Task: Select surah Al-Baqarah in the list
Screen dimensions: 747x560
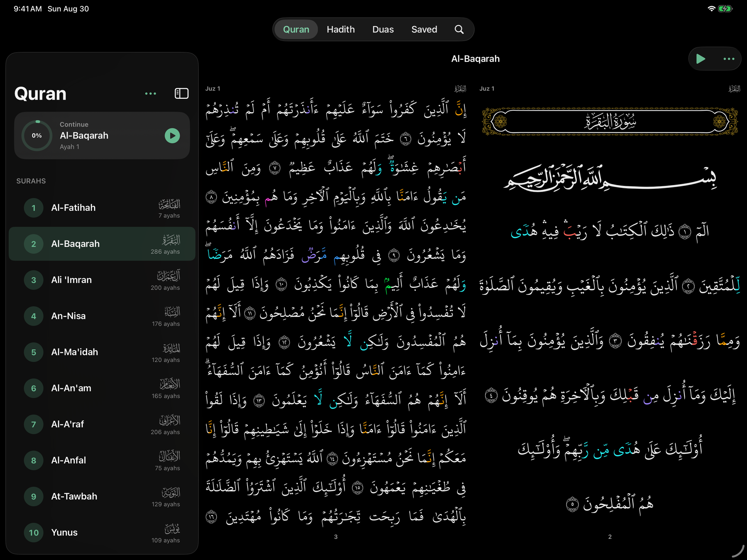Action: [102, 244]
